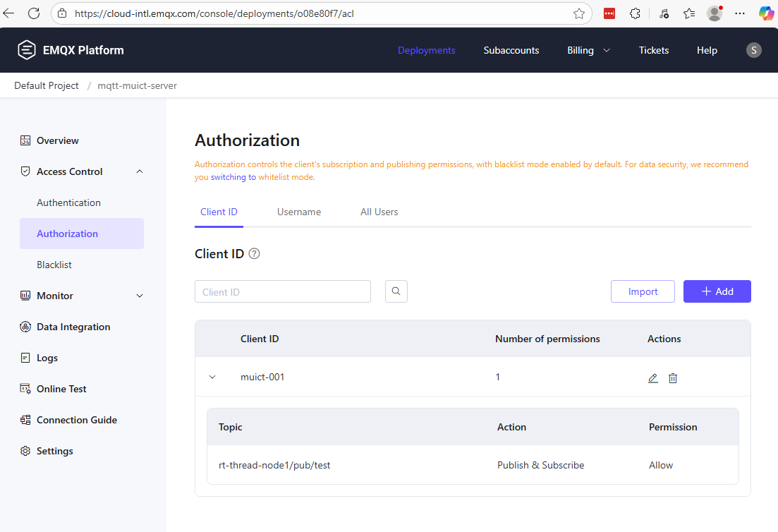The image size is (778, 532).
Task: Switch to the All Users tab
Action: 379,212
